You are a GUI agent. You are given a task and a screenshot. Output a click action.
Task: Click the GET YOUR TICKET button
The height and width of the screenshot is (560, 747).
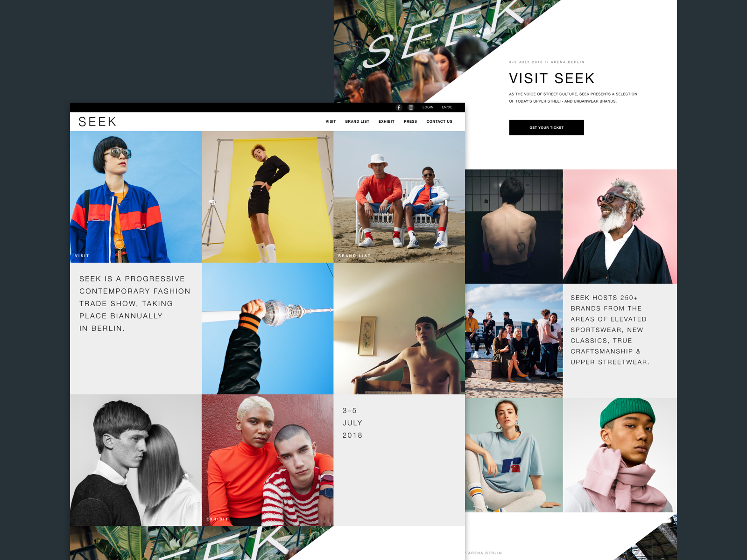[546, 127]
